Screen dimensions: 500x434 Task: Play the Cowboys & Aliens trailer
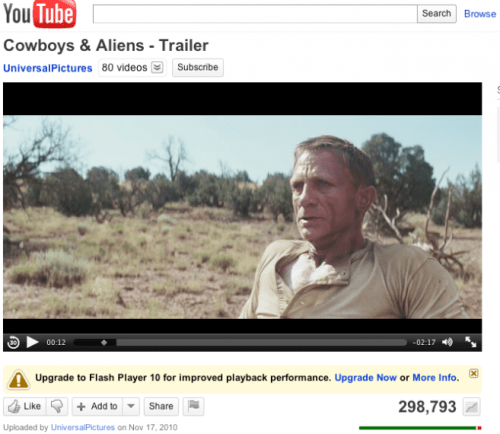pos(32,342)
